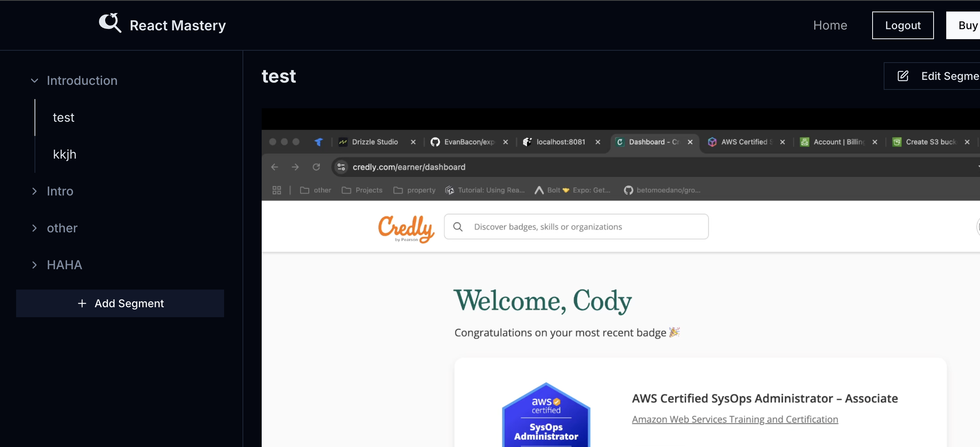Click the Credly by Pearson logo

click(x=406, y=228)
